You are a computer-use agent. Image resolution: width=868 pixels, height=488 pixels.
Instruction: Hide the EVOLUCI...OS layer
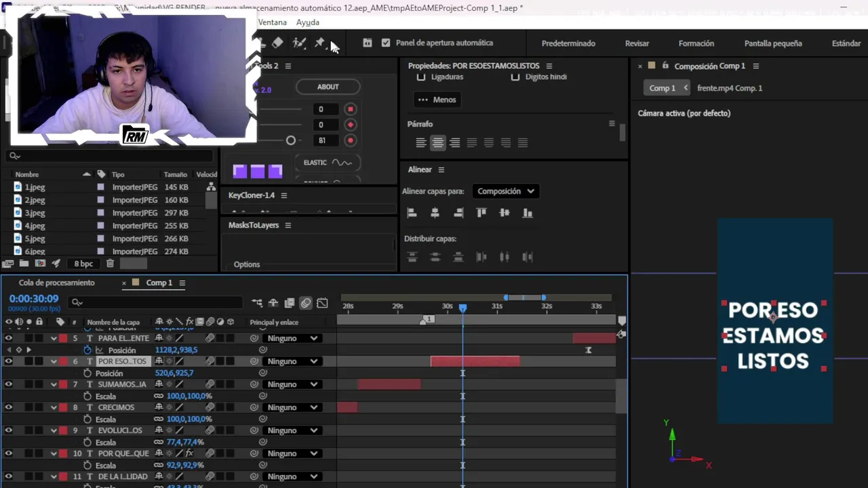tap(9, 430)
